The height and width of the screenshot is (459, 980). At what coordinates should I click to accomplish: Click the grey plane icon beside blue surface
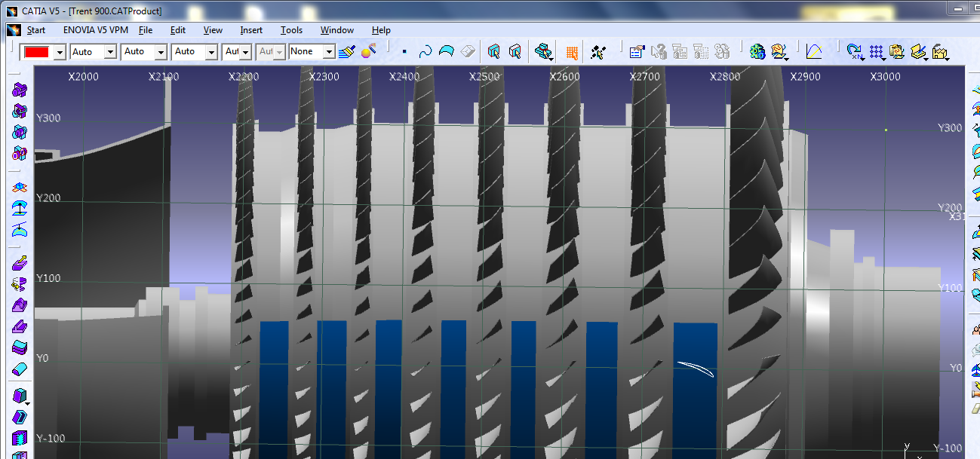(468, 51)
